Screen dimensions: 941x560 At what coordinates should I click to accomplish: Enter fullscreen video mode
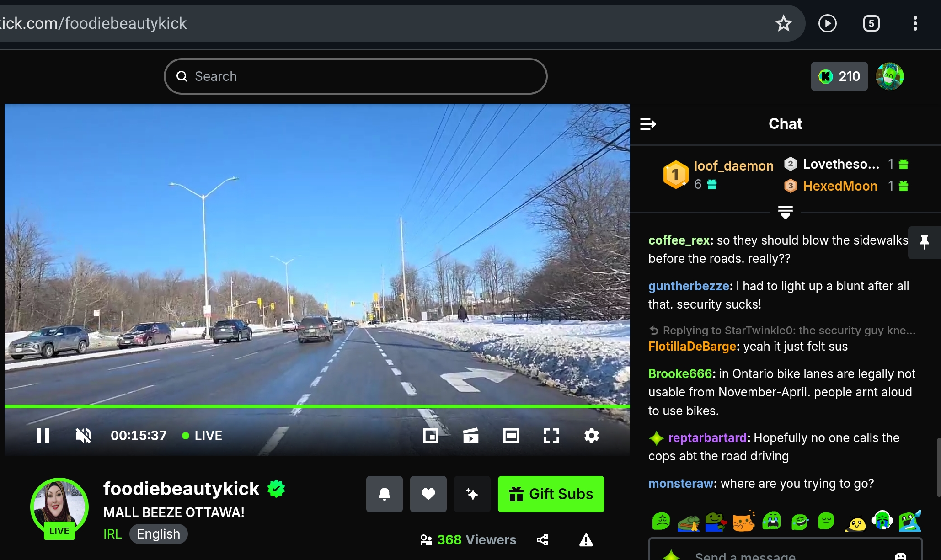click(x=551, y=436)
